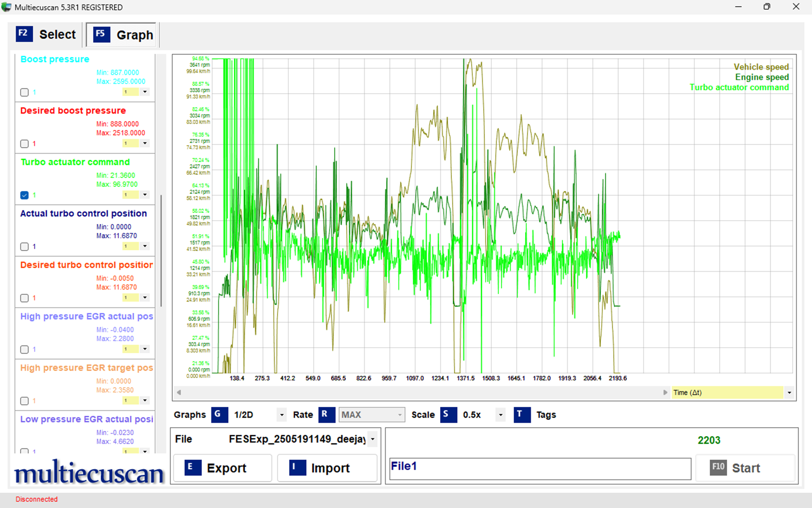Click the R shortcut icon for Rate

point(326,415)
